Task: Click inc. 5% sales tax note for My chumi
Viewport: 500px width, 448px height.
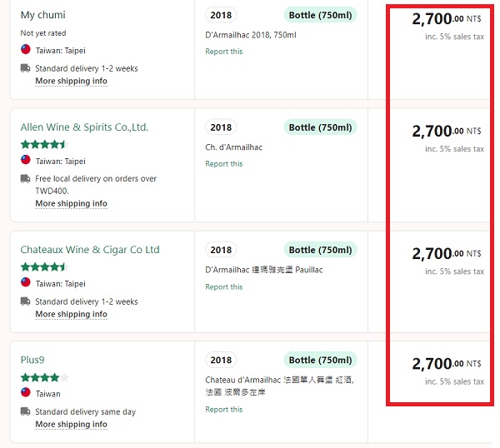Action: 454,37
